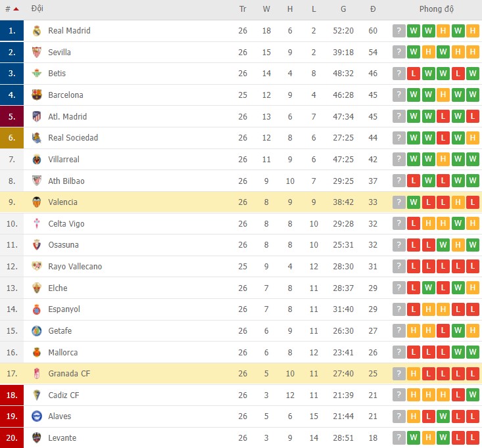The image size is (482, 448).
Task: Click the Real Madrid club crest
Action: click(37, 31)
